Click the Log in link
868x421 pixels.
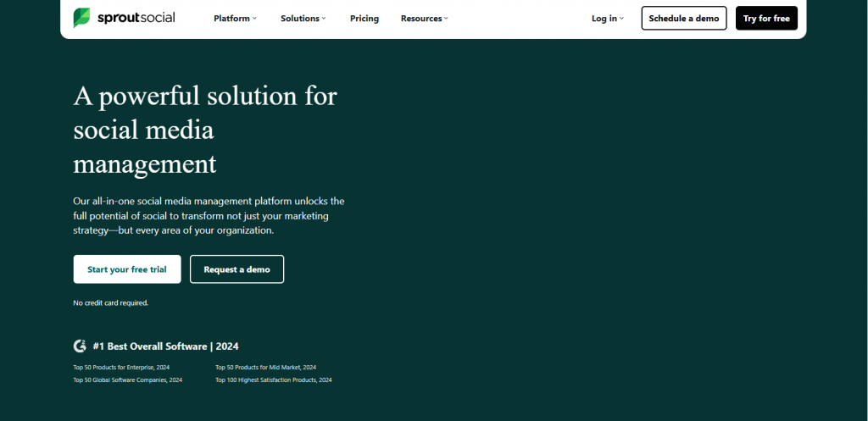pos(604,19)
